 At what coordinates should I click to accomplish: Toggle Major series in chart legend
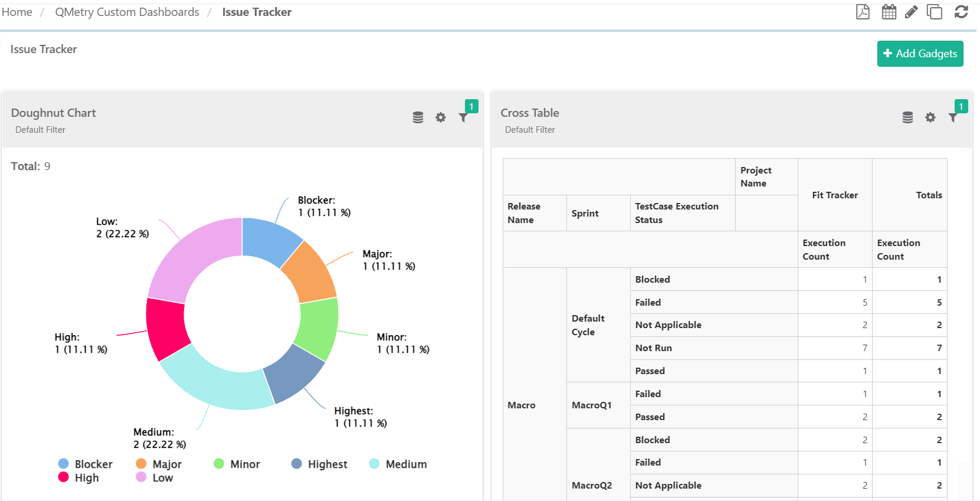159,464
